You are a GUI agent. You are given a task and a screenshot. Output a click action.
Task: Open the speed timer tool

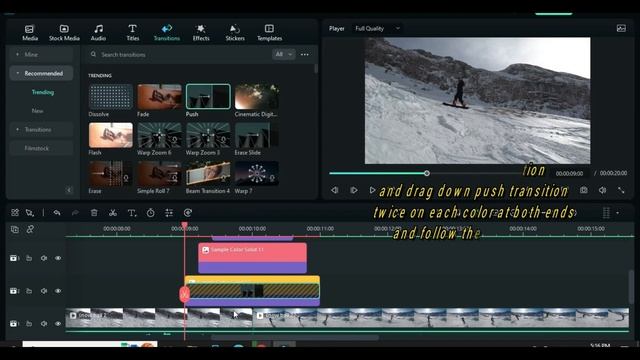151,212
